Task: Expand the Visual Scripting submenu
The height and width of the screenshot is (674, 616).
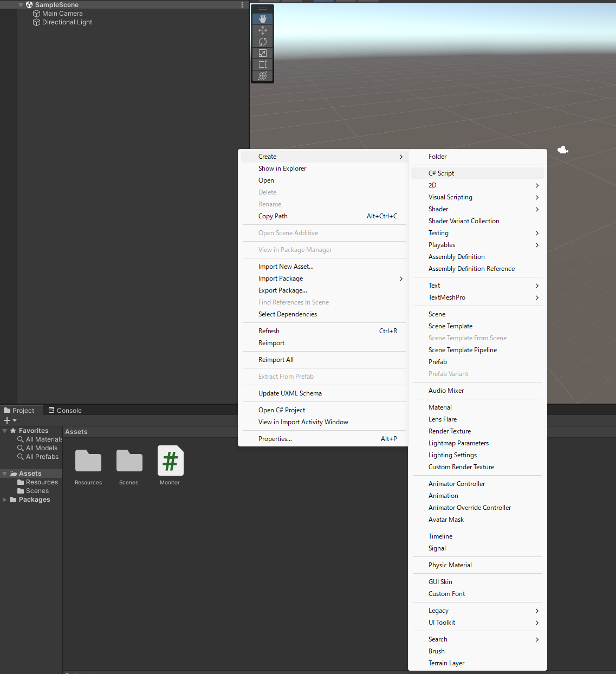Action: [477, 197]
